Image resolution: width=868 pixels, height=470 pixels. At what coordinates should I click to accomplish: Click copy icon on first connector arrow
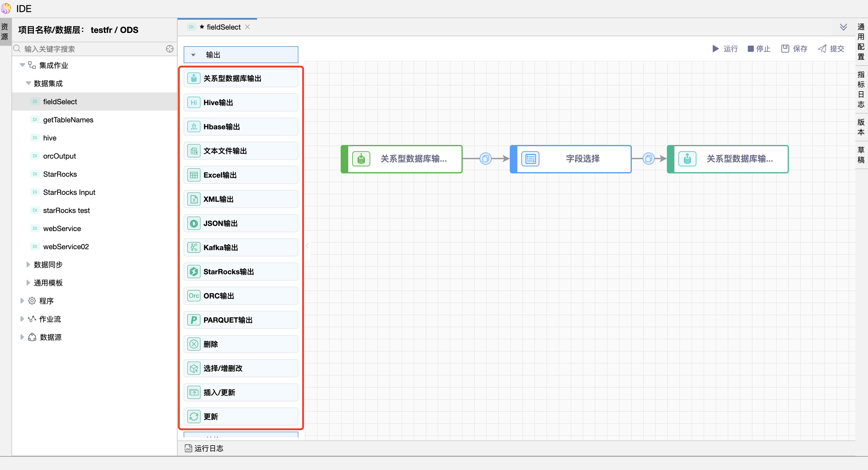[x=485, y=159]
